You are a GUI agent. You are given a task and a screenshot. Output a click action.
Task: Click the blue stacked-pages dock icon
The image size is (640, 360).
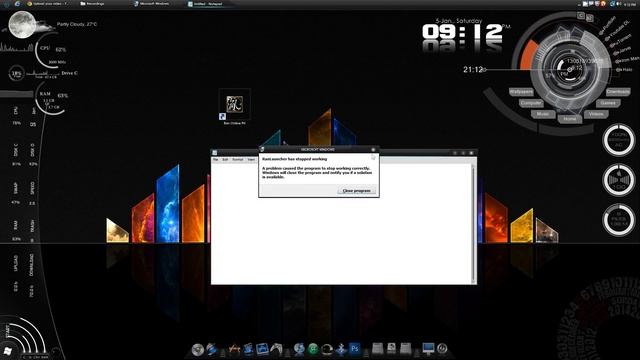coord(248,349)
